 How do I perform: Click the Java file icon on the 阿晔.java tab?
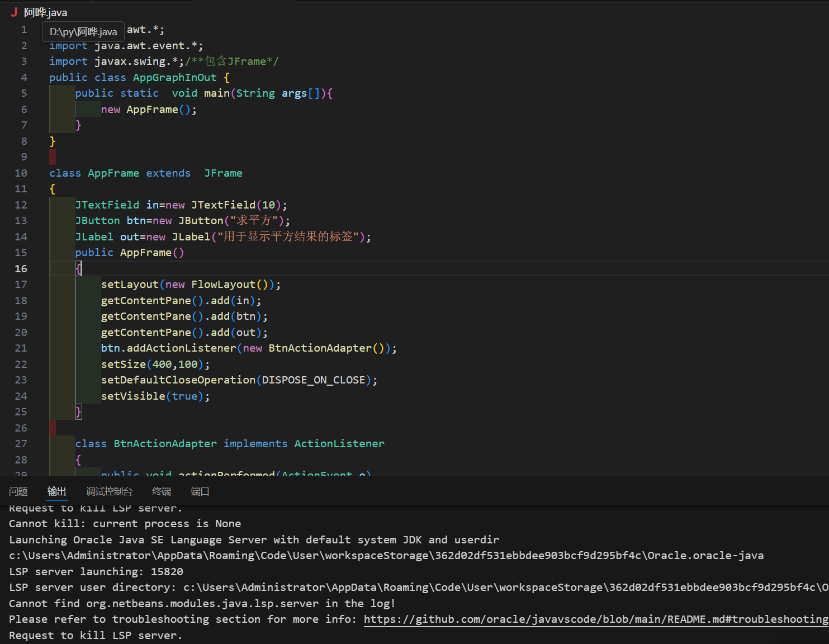(14, 12)
